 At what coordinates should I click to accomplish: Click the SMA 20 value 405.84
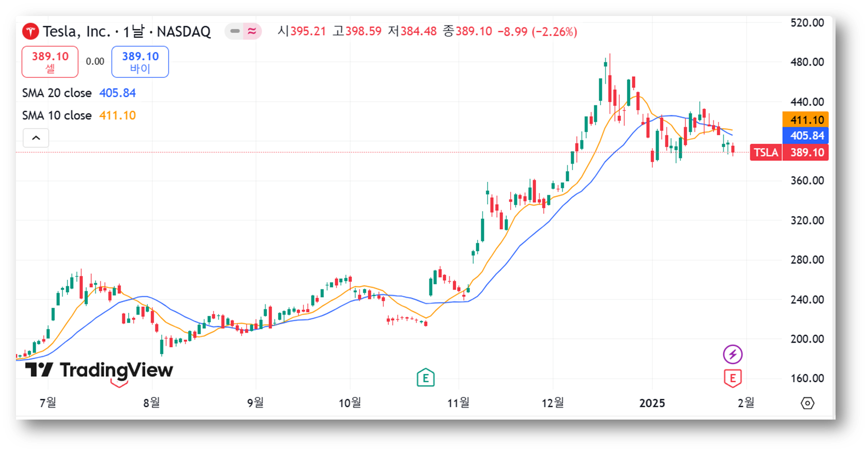coord(117,93)
